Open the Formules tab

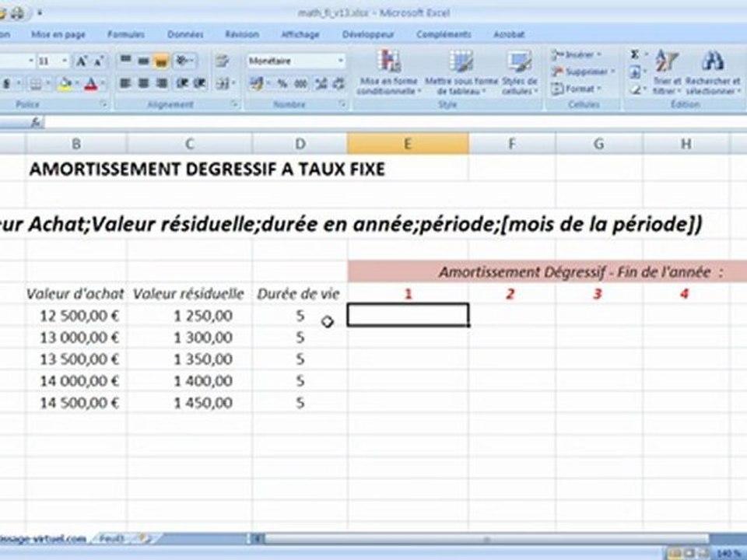(126, 34)
